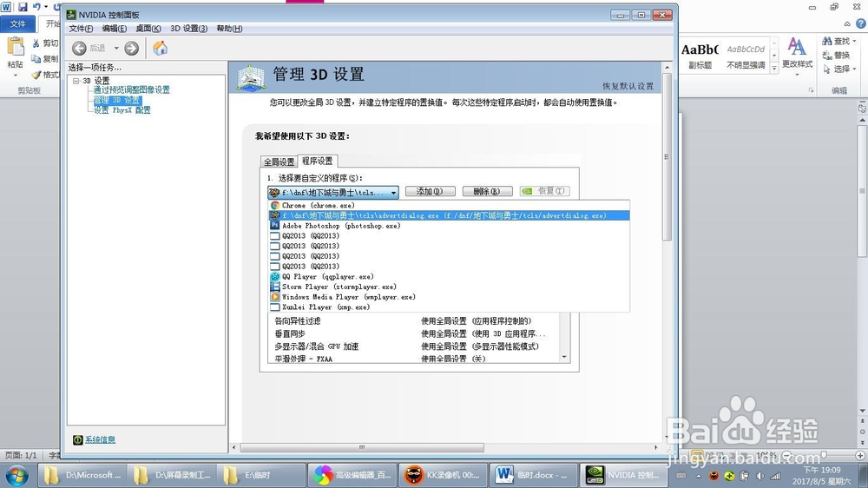The width and height of the screenshot is (868, 488).
Task: Click the NVIDIA panel vertical scrollbar thumb
Action: point(667,157)
